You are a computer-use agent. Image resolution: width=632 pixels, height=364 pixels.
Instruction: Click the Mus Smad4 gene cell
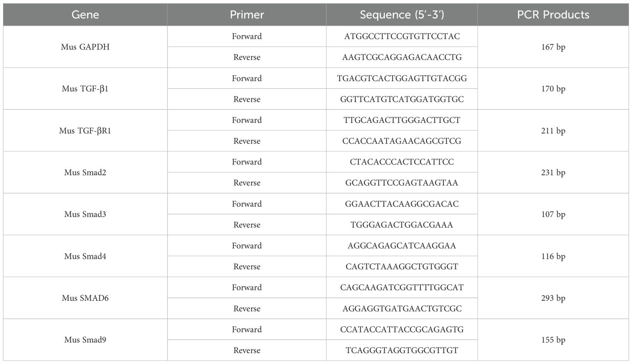click(85, 256)
